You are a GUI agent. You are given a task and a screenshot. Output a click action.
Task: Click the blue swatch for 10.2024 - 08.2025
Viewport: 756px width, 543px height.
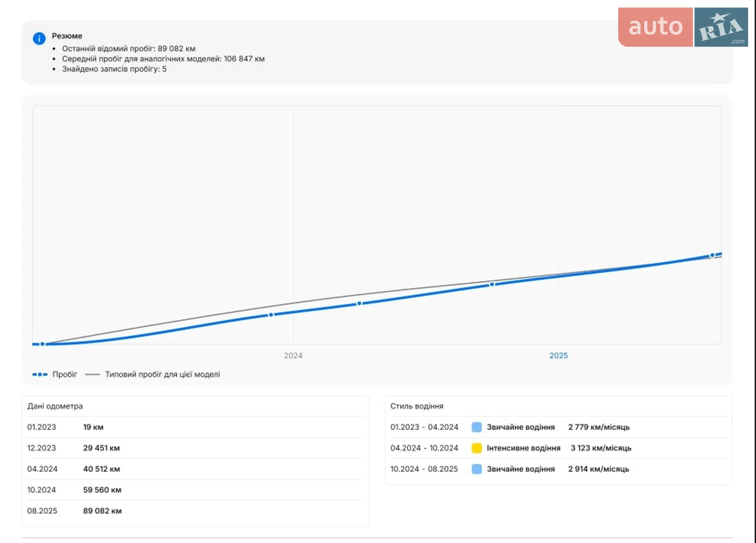click(476, 469)
